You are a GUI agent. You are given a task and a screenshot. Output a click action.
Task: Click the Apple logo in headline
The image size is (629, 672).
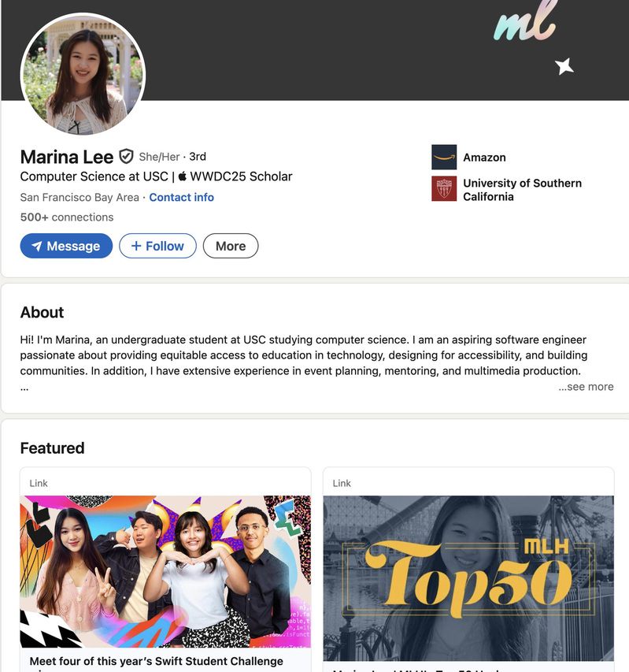[x=183, y=176]
